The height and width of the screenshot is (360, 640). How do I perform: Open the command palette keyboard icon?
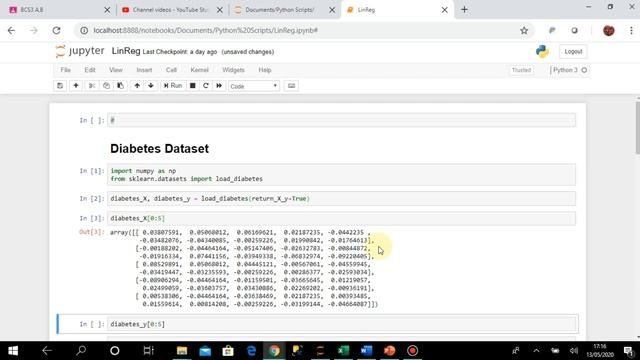[x=291, y=86]
